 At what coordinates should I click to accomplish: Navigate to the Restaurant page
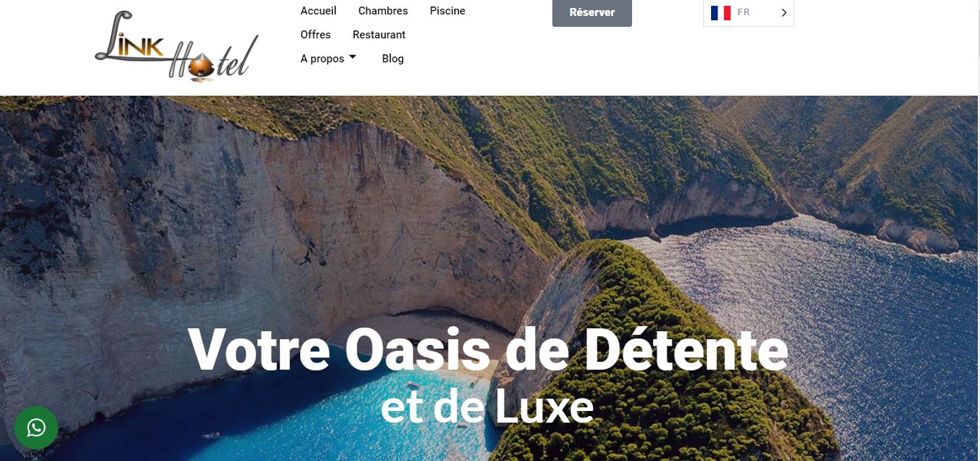379,35
